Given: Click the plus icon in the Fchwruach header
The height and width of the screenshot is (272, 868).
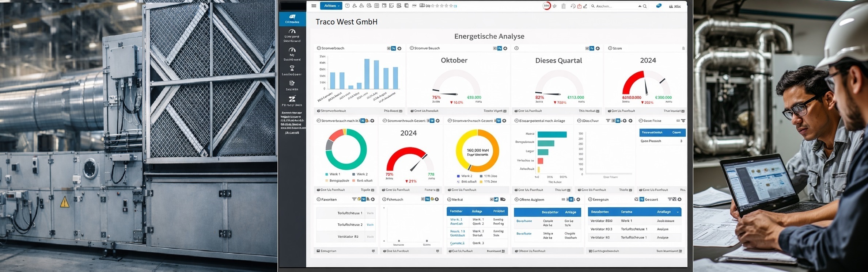Looking at the screenshot, I should pos(437,199).
